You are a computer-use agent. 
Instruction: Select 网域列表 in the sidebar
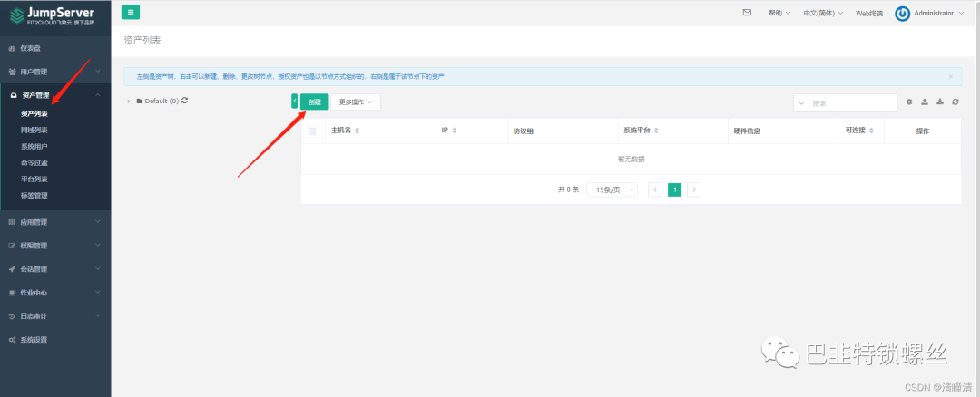point(34,131)
